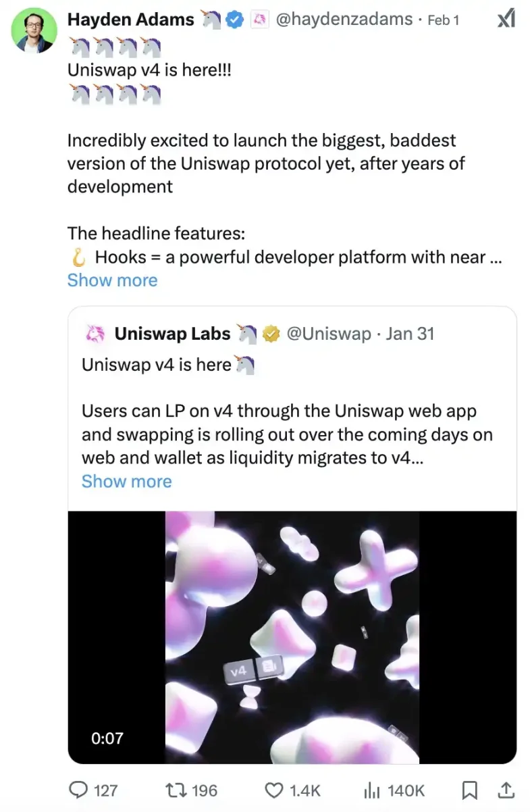Open the @Uniswap handle link
530x812 pixels.
click(x=329, y=334)
